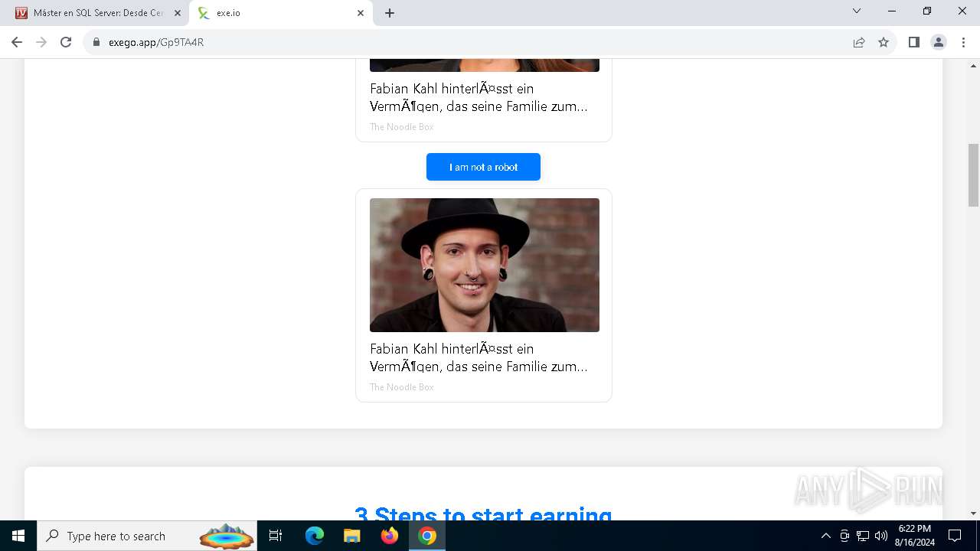980x551 pixels.
Task: Open the upper Fabian Kahl article headline
Action: coord(479,97)
